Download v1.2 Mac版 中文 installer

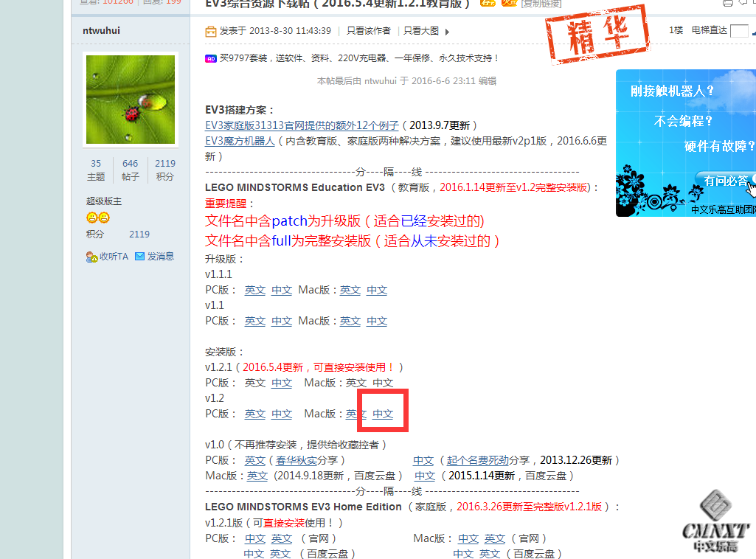(x=383, y=414)
